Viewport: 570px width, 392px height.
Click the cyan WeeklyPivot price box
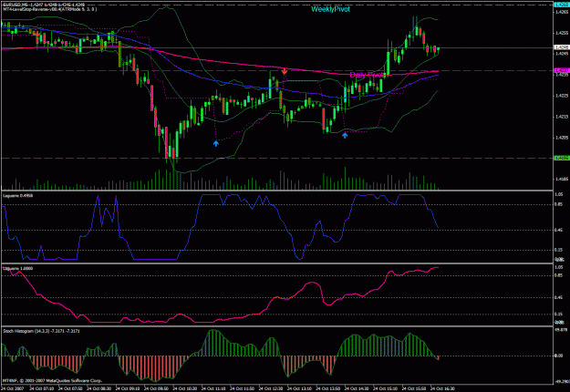coord(561,5)
